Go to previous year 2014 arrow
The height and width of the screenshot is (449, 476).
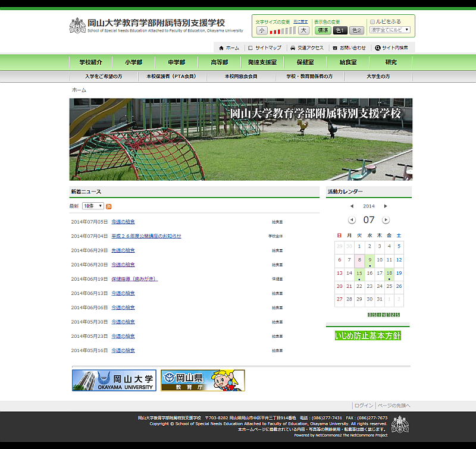tap(352, 206)
